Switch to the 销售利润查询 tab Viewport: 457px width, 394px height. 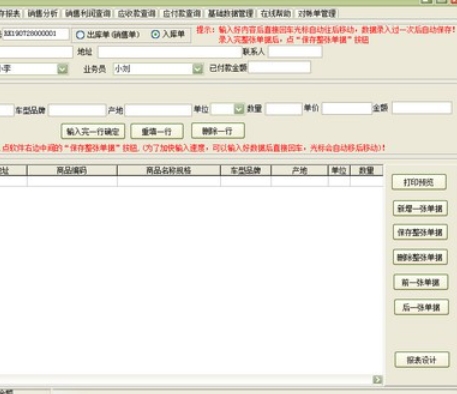click(88, 14)
